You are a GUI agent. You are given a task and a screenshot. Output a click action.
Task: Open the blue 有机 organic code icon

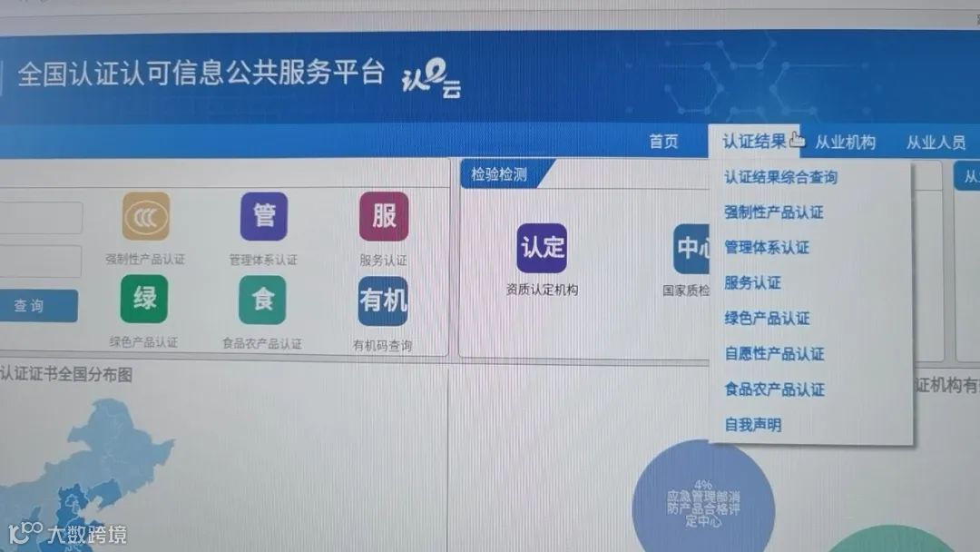tap(383, 301)
